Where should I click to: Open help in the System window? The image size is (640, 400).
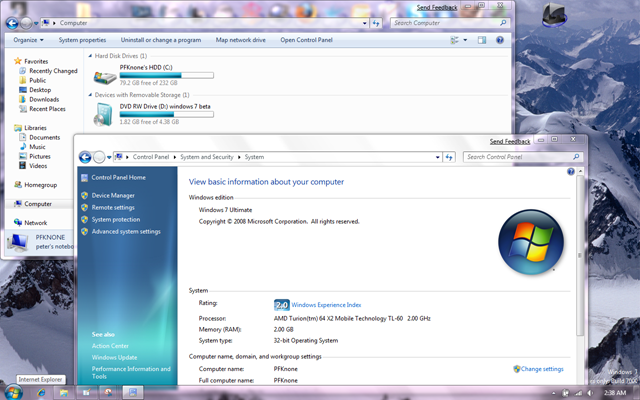tap(571, 172)
